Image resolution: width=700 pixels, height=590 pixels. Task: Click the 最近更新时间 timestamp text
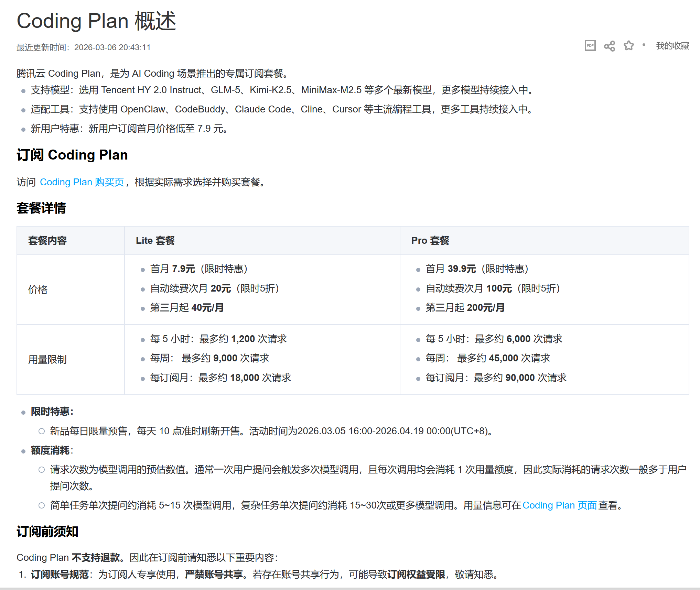pos(84,47)
